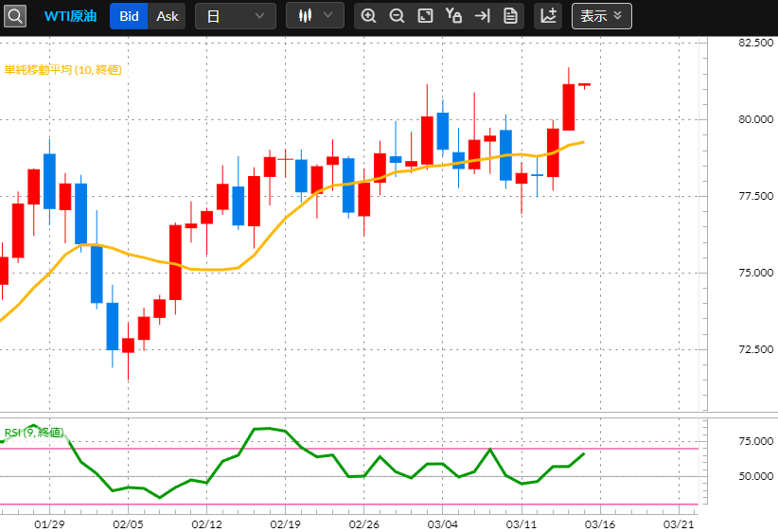Image resolution: width=778 pixels, height=532 pixels.
Task: Jump to latest bar arrow icon
Action: click(x=482, y=16)
